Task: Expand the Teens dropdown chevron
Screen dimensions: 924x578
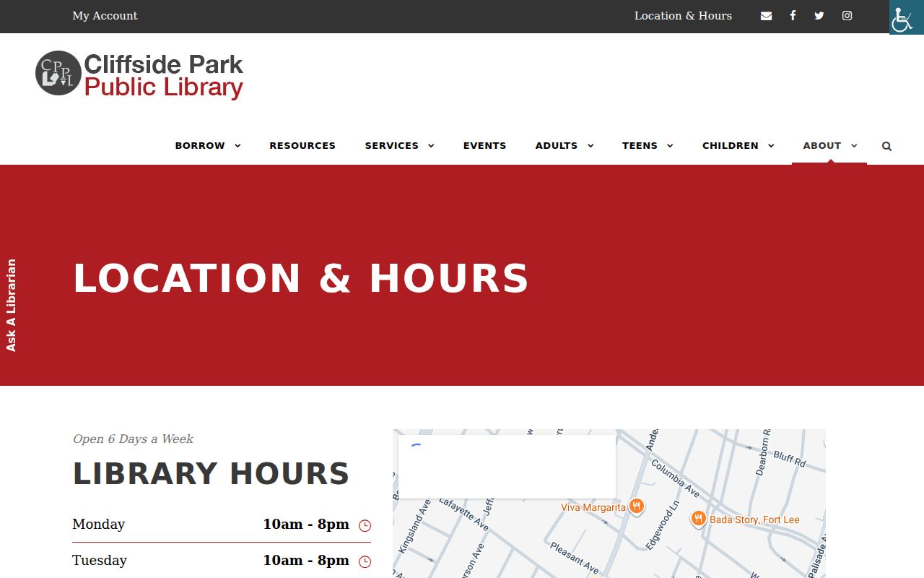Action: (670, 146)
